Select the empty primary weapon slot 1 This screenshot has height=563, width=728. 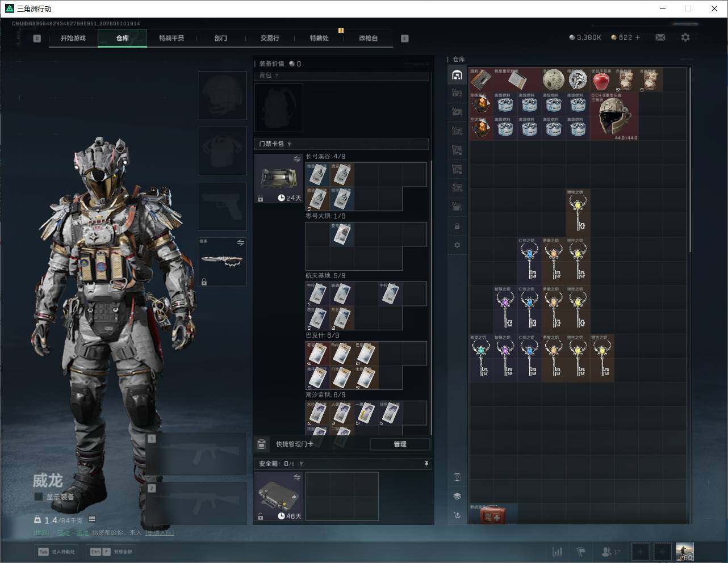click(196, 454)
